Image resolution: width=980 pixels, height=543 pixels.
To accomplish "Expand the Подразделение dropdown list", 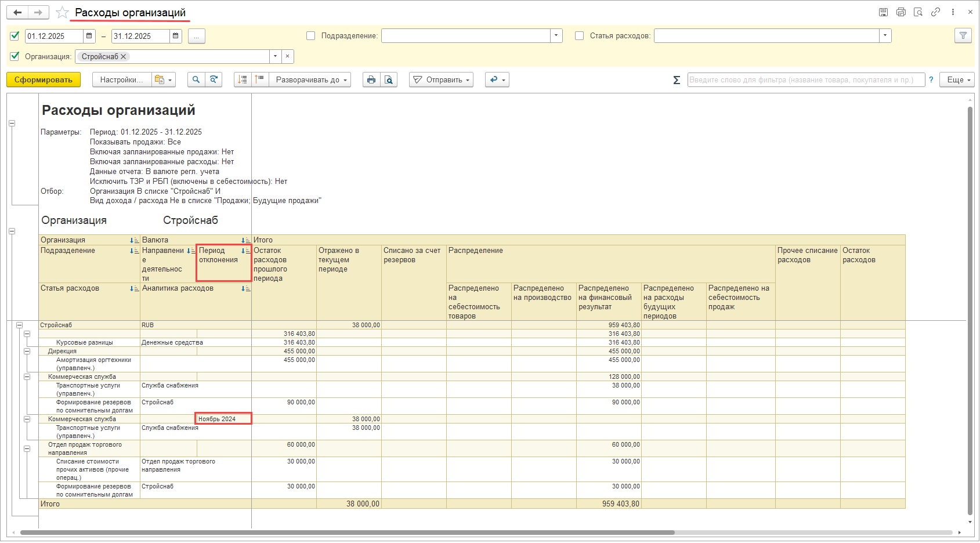I will point(556,36).
